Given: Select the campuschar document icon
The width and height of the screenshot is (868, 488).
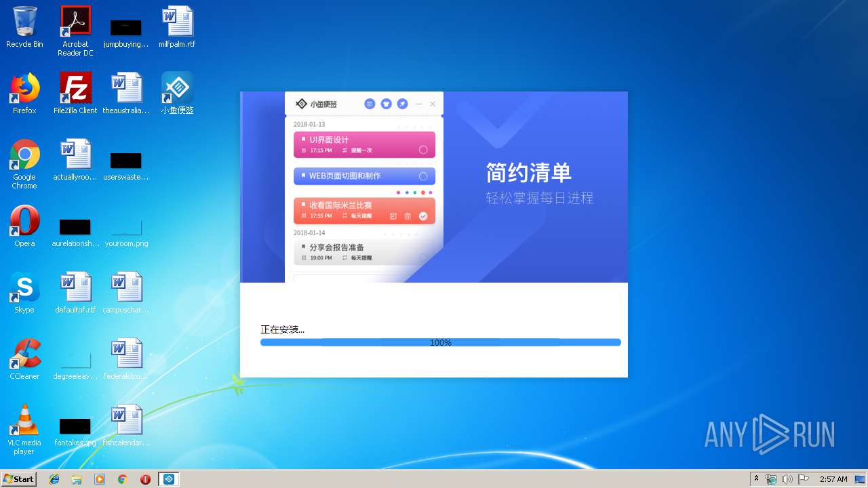Looking at the screenshot, I should (x=126, y=293).
